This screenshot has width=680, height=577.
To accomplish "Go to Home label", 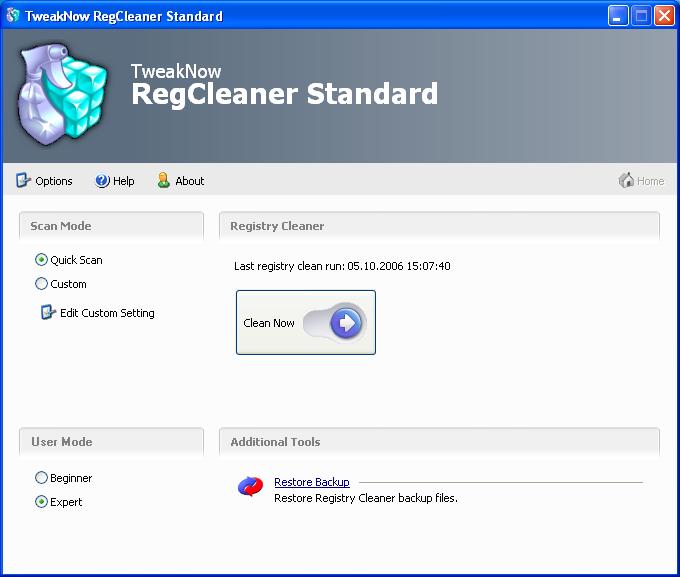I will [x=651, y=181].
